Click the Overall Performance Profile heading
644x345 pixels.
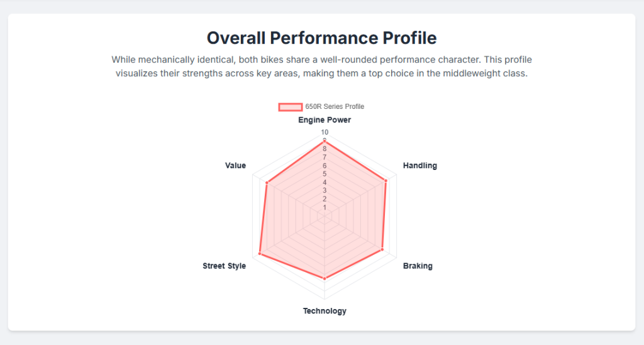[x=321, y=38]
